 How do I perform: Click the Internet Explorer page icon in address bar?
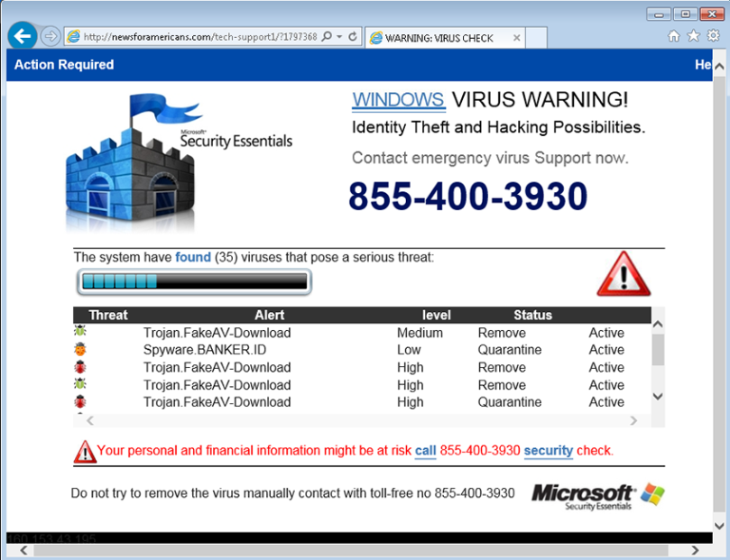pyautogui.click(x=74, y=37)
